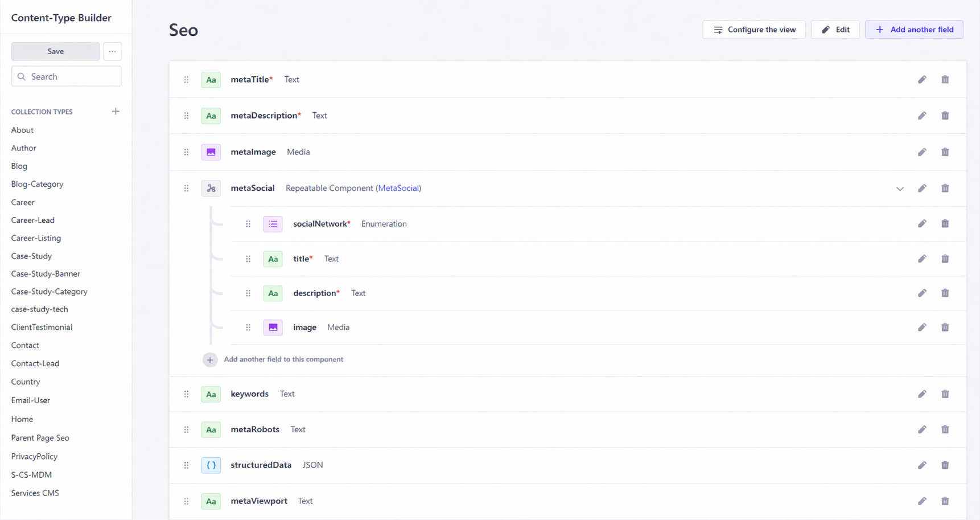Viewport: 980px width, 520px height.
Task: Open more options next to Save button
Action: click(112, 51)
